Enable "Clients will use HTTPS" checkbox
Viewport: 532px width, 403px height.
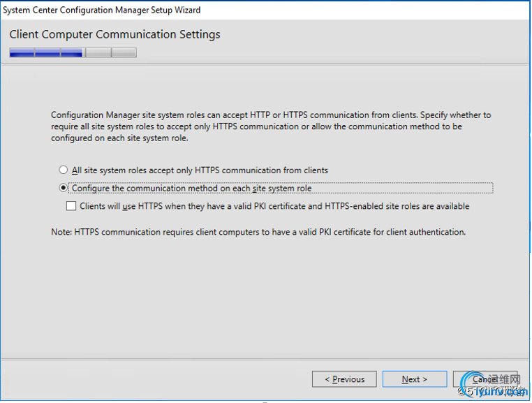pyautogui.click(x=71, y=206)
